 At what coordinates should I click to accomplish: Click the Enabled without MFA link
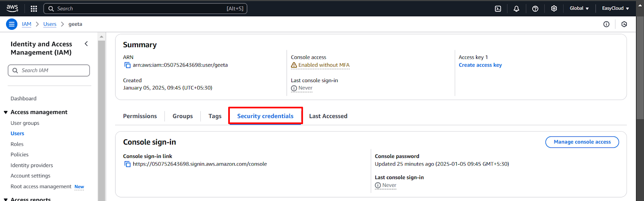(324, 65)
